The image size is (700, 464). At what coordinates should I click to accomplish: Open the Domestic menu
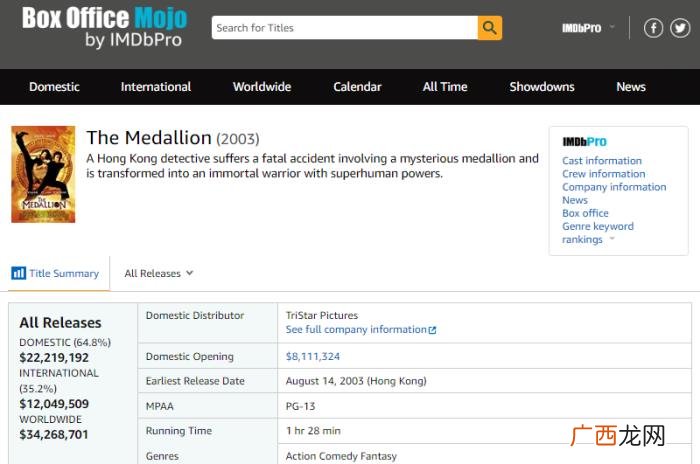click(x=54, y=87)
